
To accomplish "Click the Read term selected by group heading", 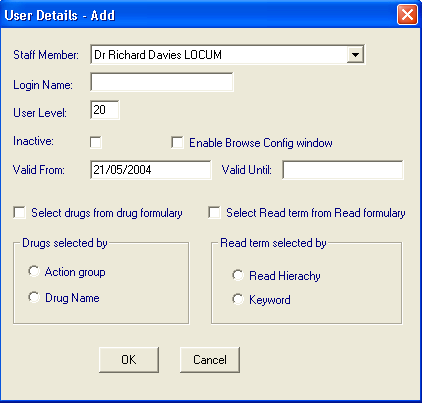I will [x=273, y=243].
